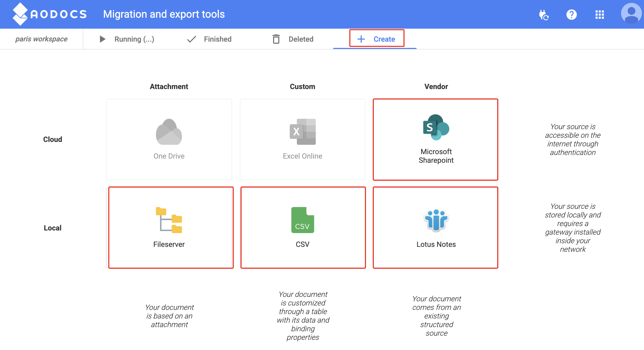The height and width of the screenshot is (350, 644).
Task: Click the Migration and export tools title
Action: tap(164, 14)
